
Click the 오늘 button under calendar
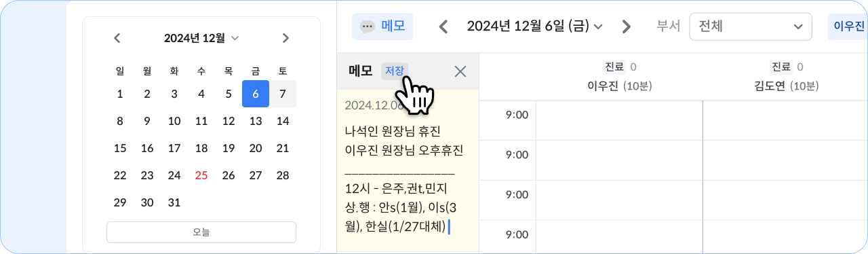coord(201,232)
